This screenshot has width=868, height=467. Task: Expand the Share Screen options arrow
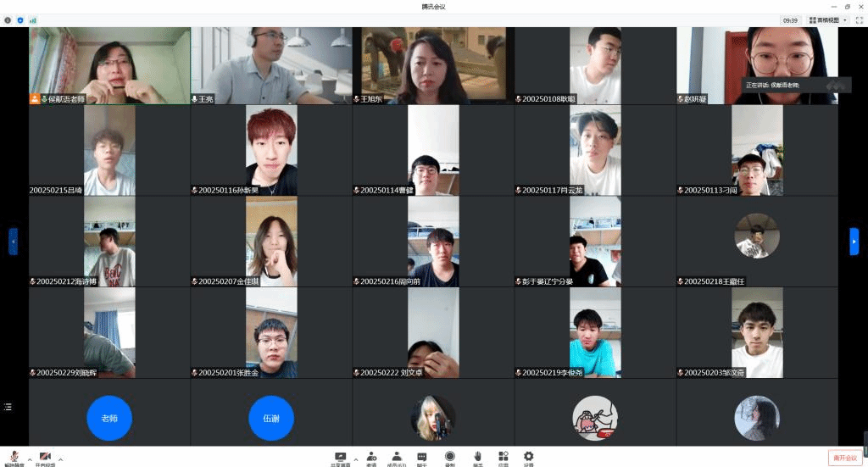[355, 459]
